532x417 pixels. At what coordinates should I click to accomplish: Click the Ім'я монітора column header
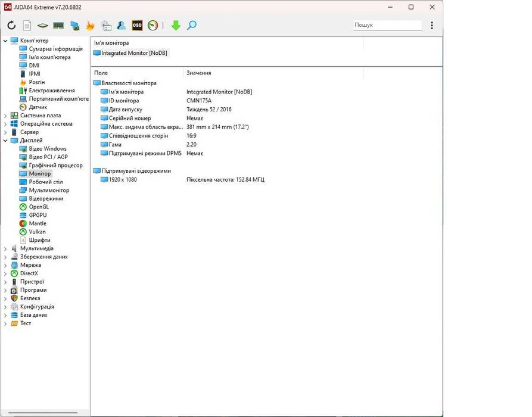coord(227,43)
